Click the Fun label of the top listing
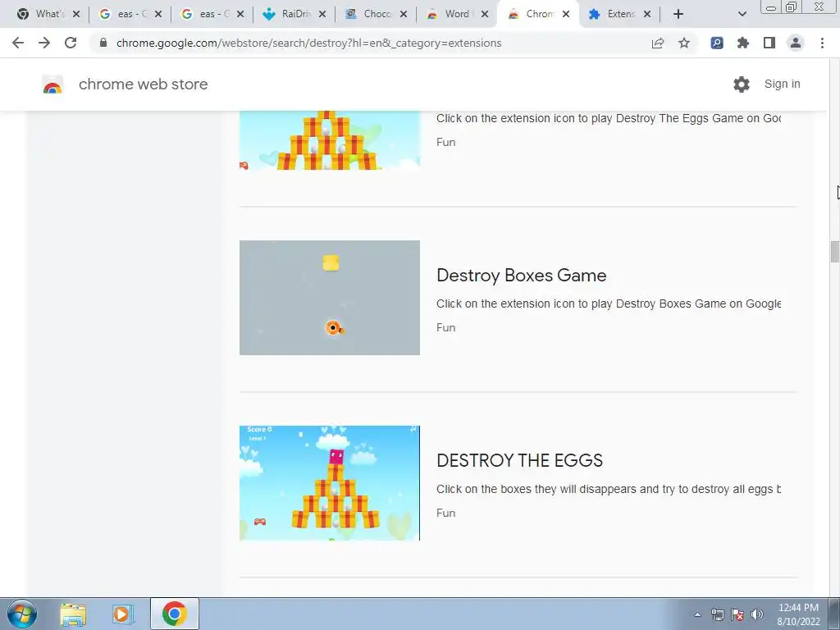Image resolution: width=840 pixels, height=630 pixels. pyautogui.click(x=445, y=142)
